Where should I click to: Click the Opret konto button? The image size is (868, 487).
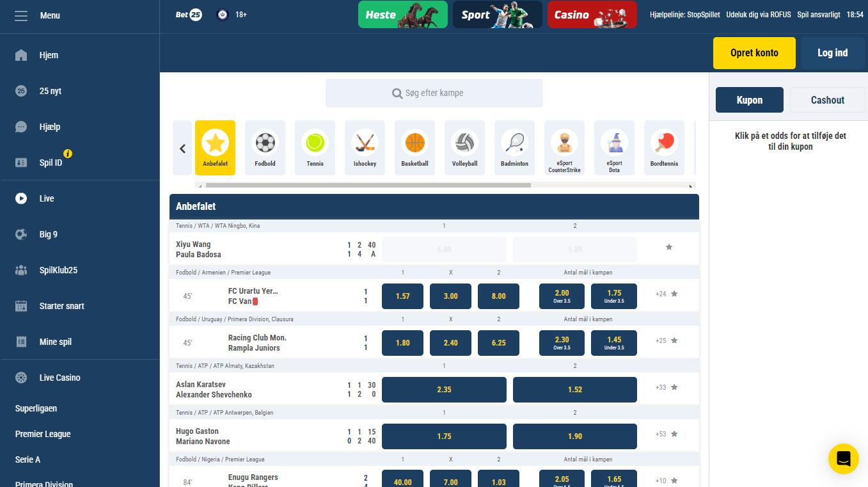754,53
